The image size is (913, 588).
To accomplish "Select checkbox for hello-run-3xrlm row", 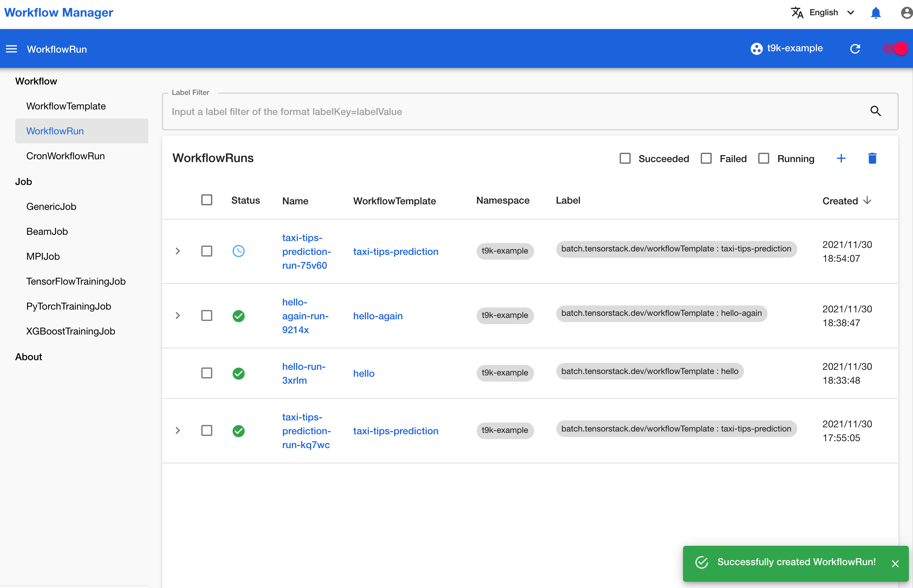I will pyautogui.click(x=206, y=373).
